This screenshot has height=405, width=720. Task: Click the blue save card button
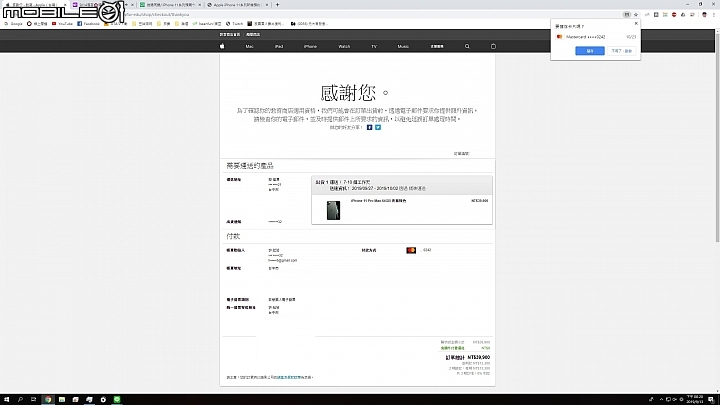(590, 51)
